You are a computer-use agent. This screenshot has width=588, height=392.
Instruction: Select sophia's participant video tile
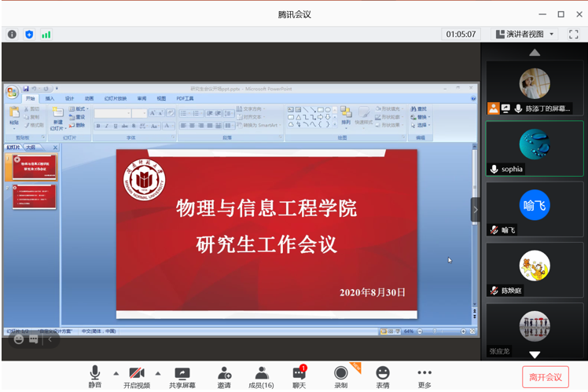534,148
